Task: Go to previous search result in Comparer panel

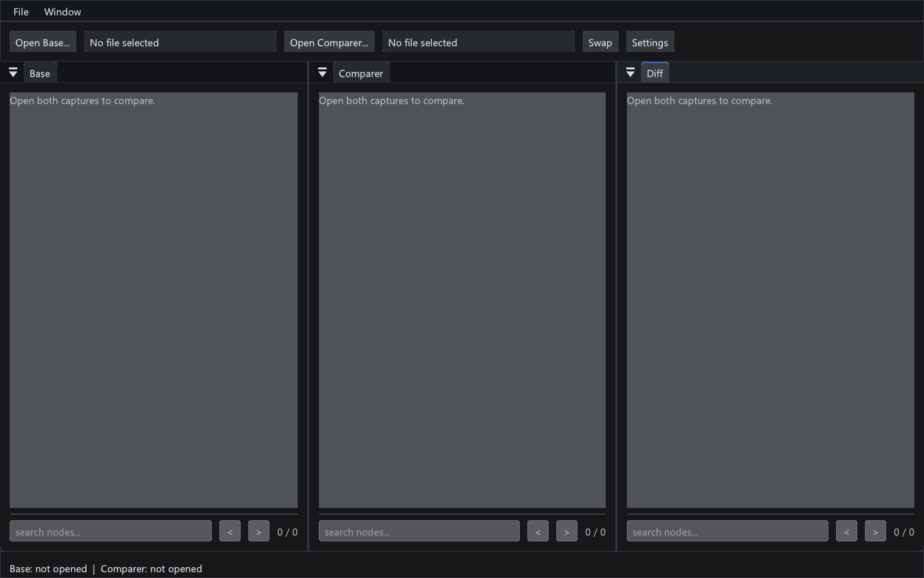Action: 538,532
